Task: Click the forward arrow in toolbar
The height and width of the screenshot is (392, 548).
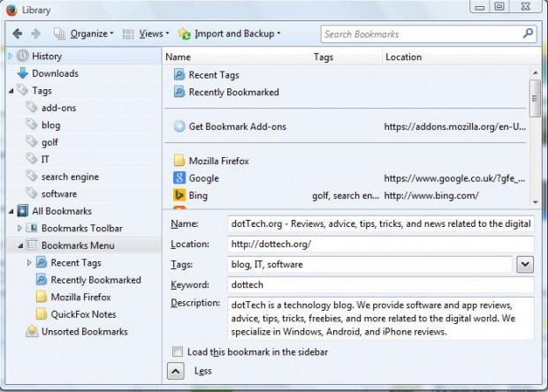Action: coord(36,34)
